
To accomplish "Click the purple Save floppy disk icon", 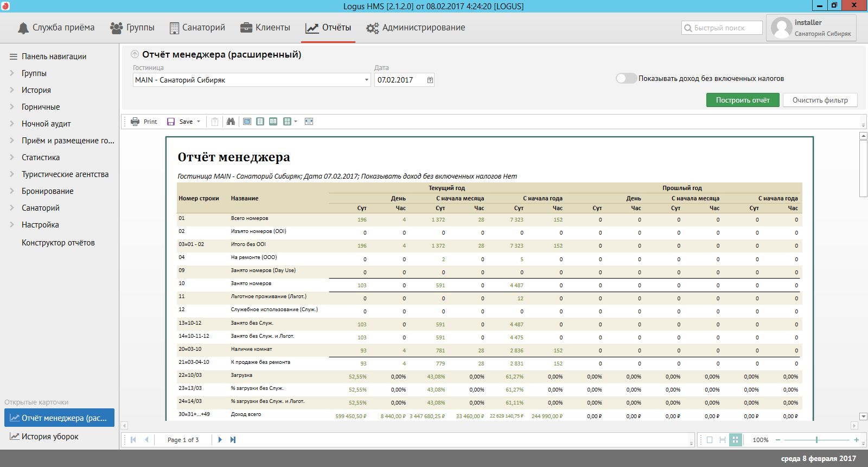I will [x=171, y=122].
